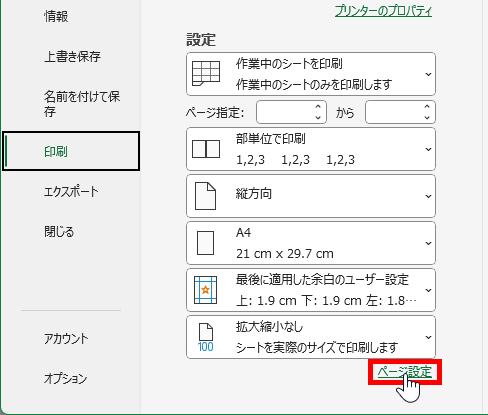Open the A4 paper size dropdown
The image size is (488, 415).
311,243
